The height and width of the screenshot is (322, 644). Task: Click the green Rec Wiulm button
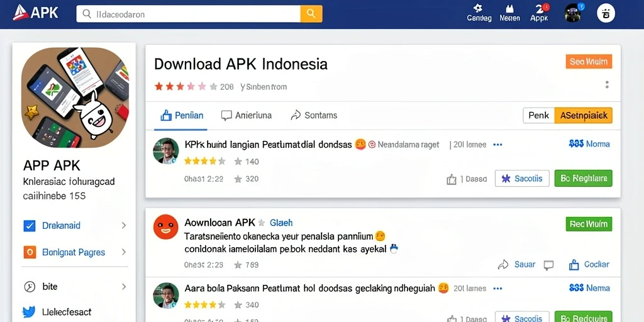point(589,225)
